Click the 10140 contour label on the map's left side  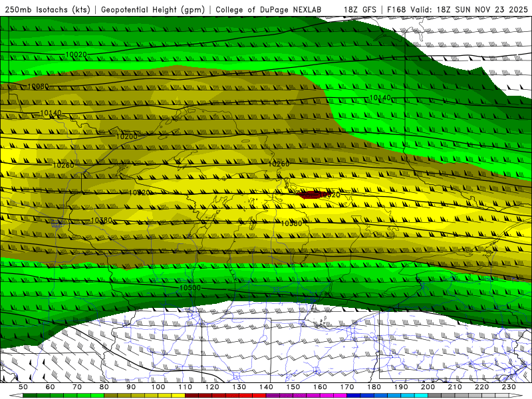click(51, 112)
